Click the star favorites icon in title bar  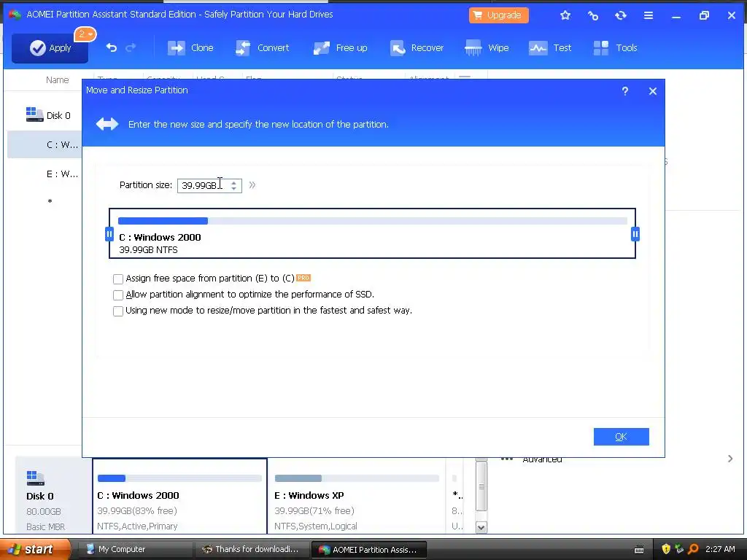565,15
